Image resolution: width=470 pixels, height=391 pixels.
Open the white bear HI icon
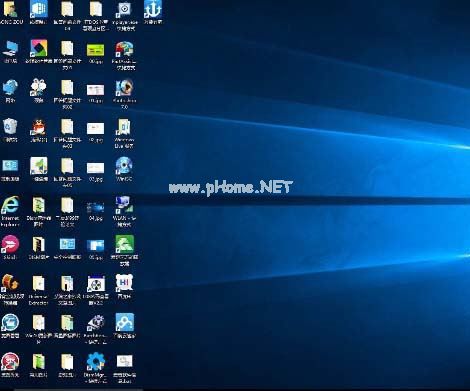124,283
